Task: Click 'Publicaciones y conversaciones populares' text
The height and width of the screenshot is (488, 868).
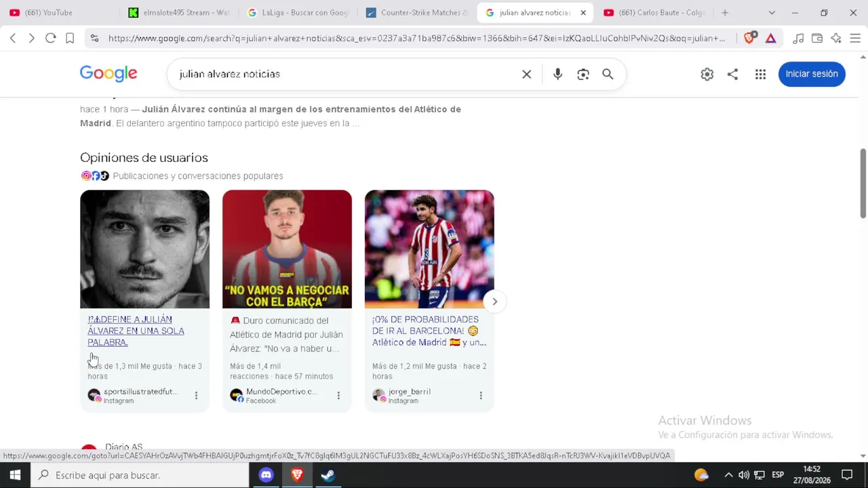Action: click(198, 176)
